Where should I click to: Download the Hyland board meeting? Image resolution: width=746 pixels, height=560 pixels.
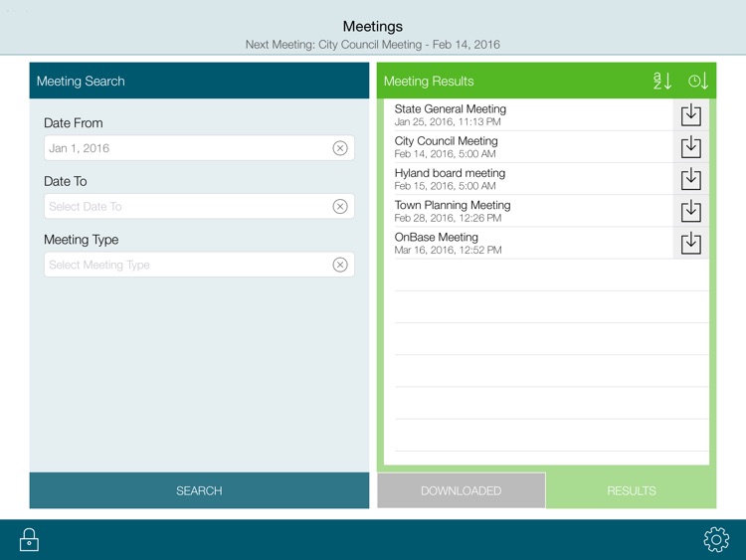691,179
